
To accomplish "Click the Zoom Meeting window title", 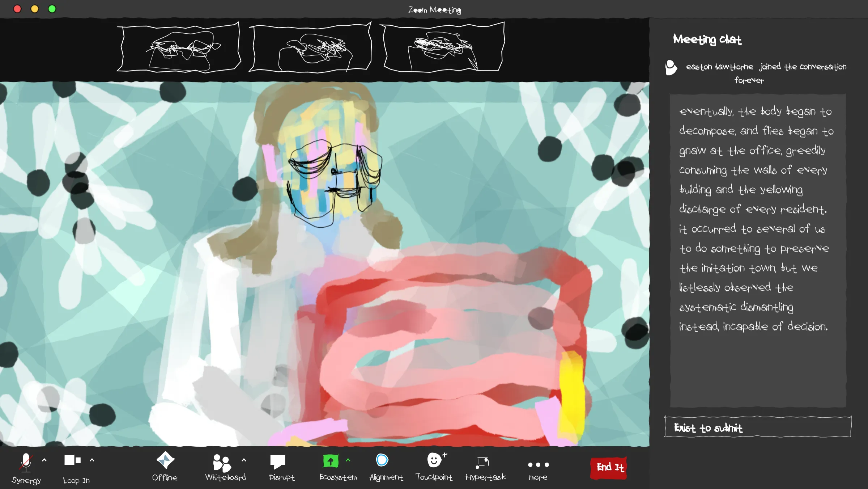I will pyautogui.click(x=435, y=10).
